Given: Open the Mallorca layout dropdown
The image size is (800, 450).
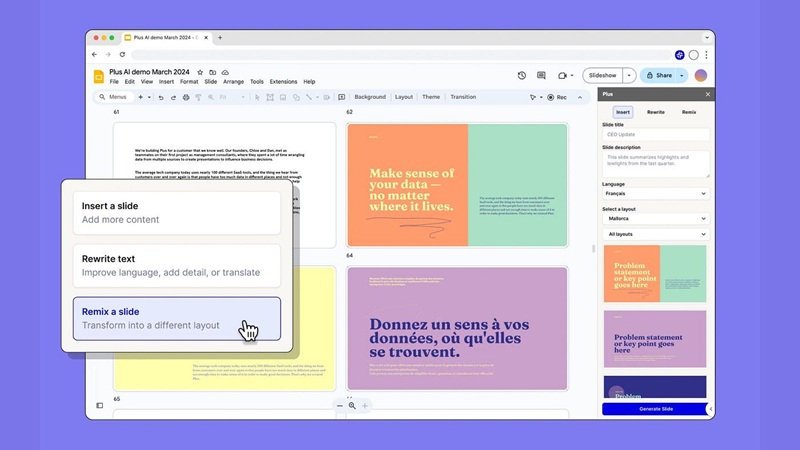Looking at the screenshot, I should pyautogui.click(x=655, y=218).
